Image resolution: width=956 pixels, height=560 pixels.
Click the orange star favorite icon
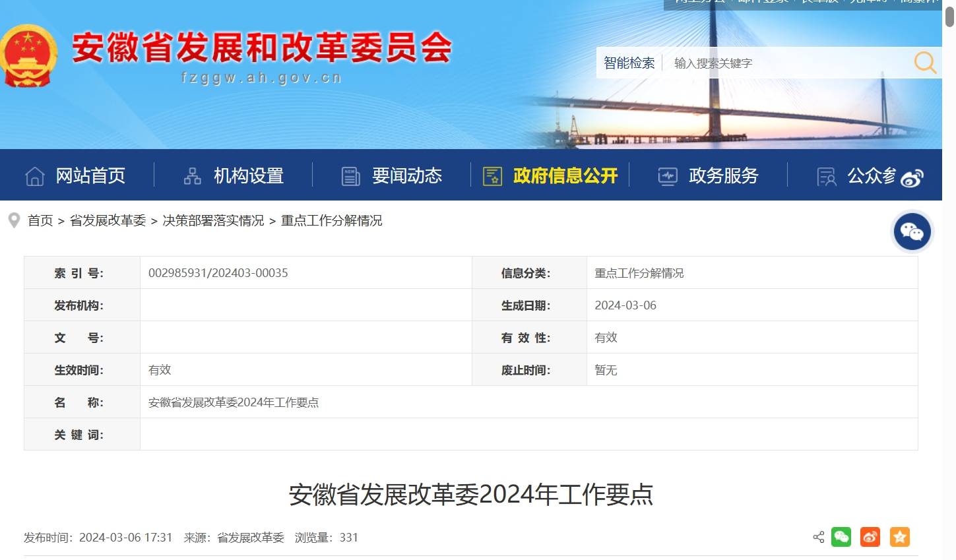[899, 537]
